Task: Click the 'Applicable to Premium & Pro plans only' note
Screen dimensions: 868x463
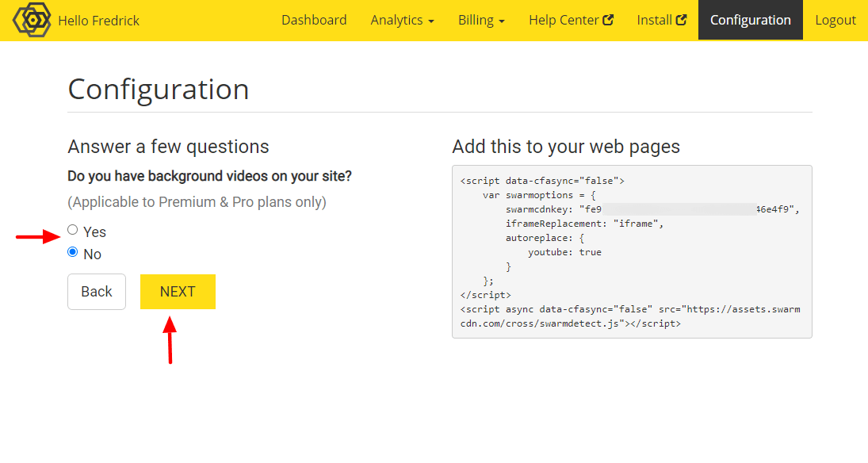Action: 197,202
